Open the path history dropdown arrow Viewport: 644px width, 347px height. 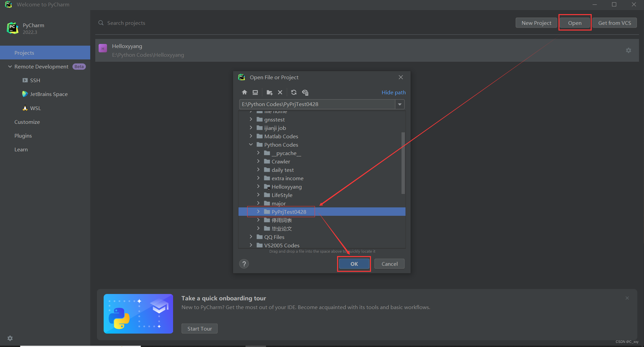pos(400,104)
